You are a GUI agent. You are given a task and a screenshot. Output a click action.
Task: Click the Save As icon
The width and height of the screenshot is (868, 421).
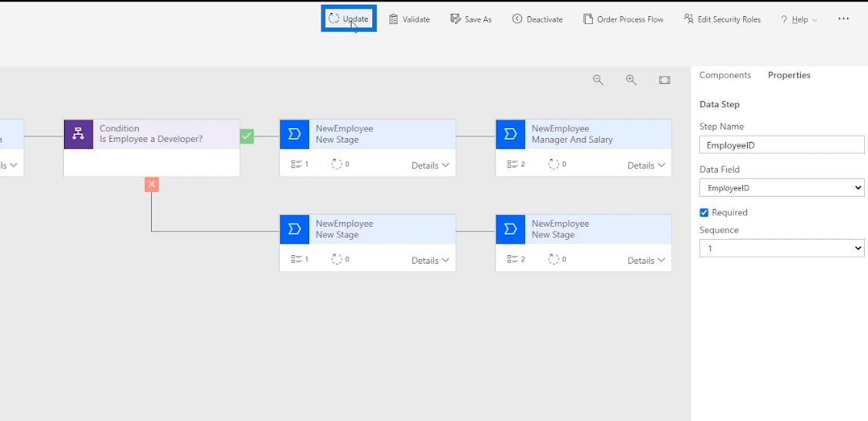click(456, 19)
